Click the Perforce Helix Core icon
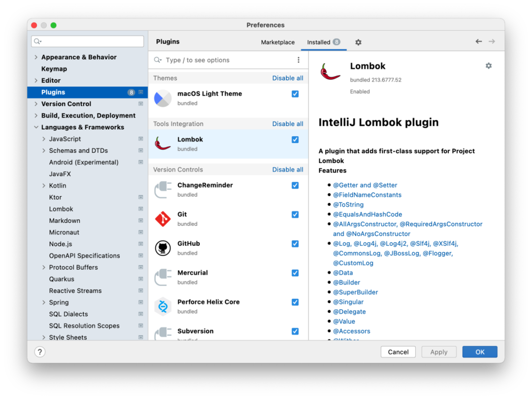 (163, 307)
